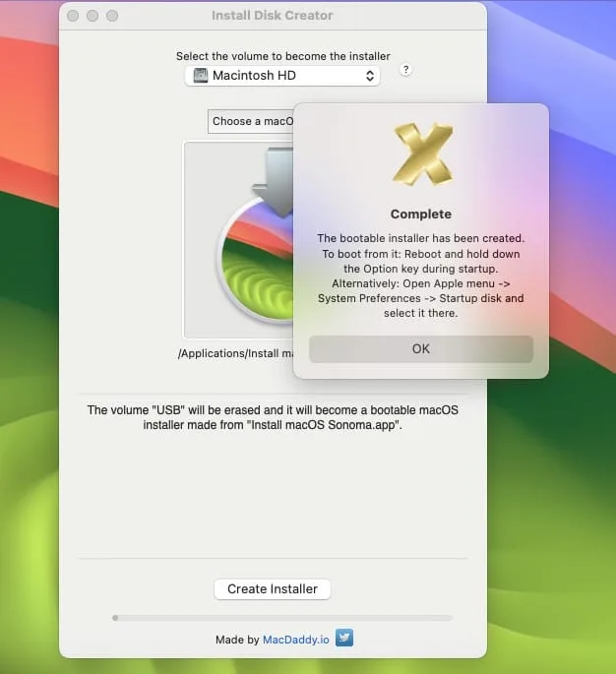Image resolution: width=616 pixels, height=674 pixels.
Task: Click OK in the Complete dialog
Action: click(421, 348)
